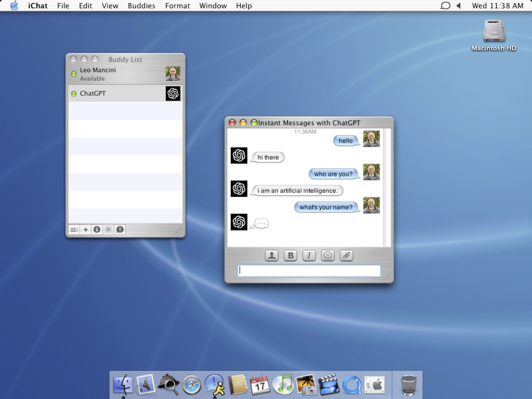The width and height of the screenshot is (532, 399).
Task: Open the Window menu
Action: (x=213, y=6)
